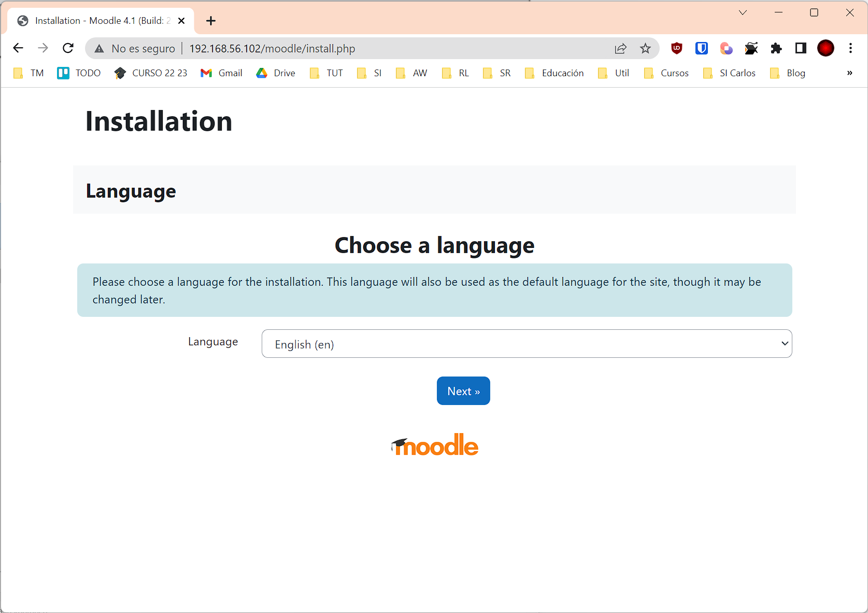Bookmark this page with the star icon

coord(645,48)
